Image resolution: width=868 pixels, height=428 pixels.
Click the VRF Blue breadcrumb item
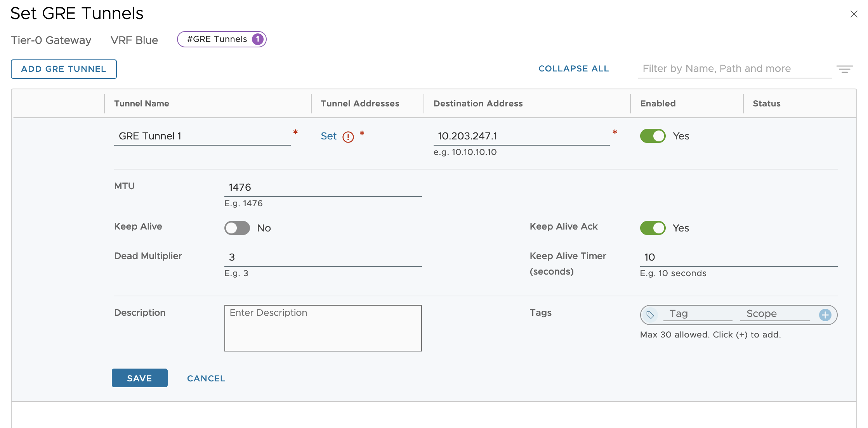pyautogui.click(x=134, y=40)
